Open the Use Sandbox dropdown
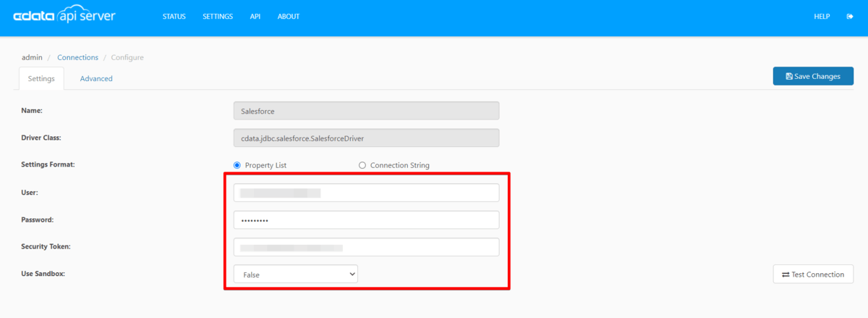This screenshot has width=868, height=318. 296,275
